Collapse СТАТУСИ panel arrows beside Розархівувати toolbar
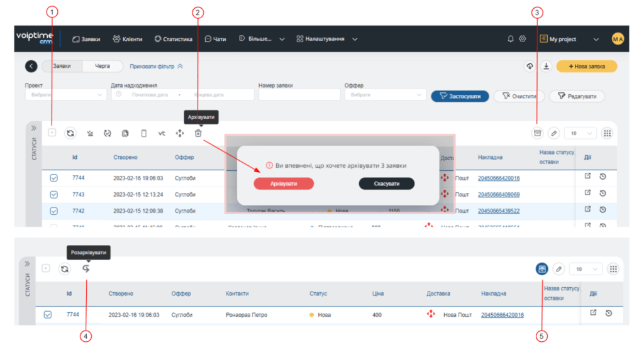 27,263
